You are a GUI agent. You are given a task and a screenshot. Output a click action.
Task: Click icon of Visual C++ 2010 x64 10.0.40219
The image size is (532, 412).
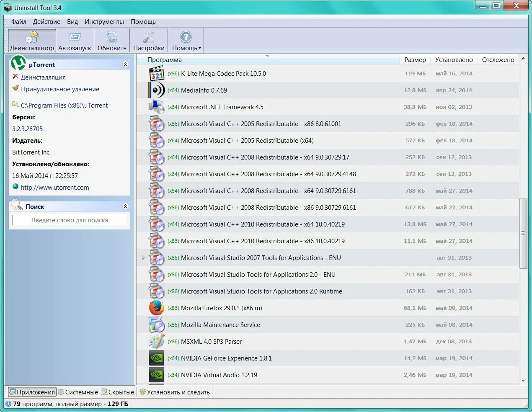157,224
